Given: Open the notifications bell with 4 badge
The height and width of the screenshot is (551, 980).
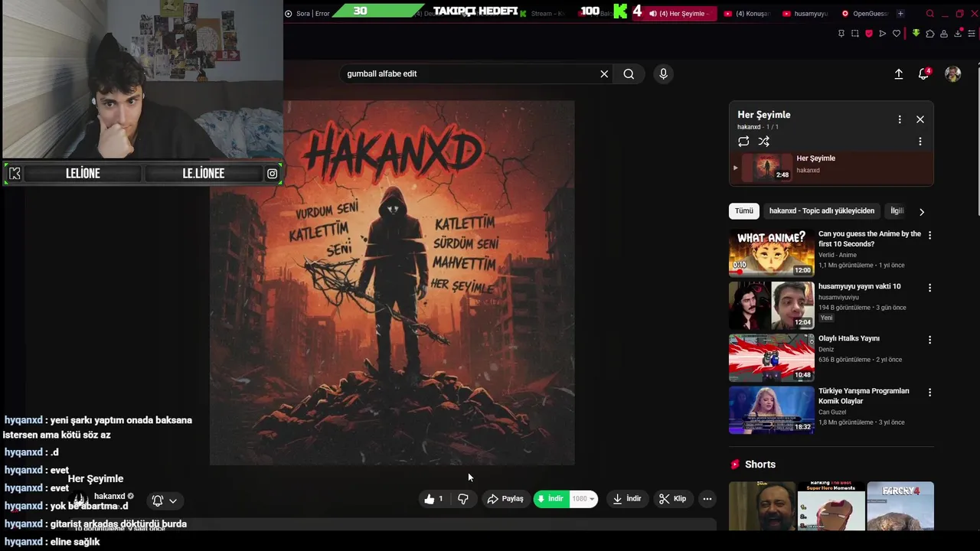Looking at the screenshot, I should (924, 73).
